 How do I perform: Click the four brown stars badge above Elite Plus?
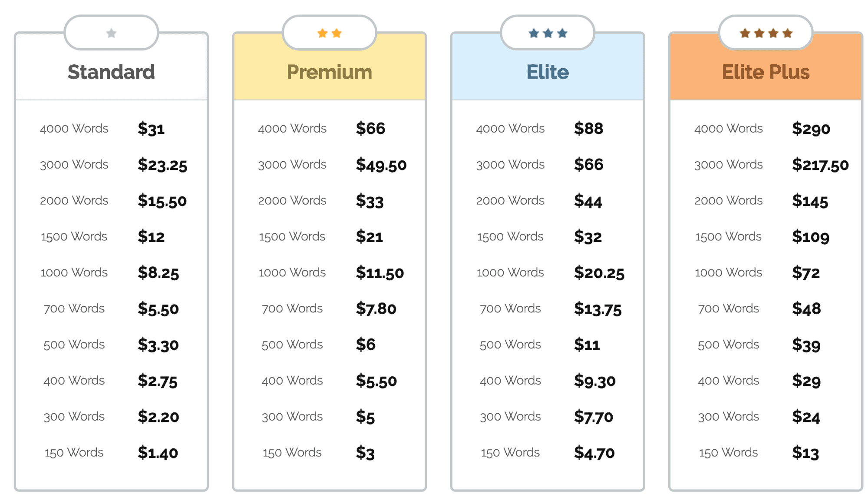point(766,33)
